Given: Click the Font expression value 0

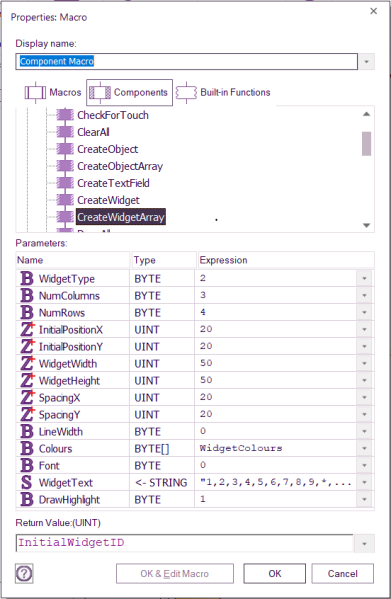Looking at the screenshot, I should tap(203, 465).
